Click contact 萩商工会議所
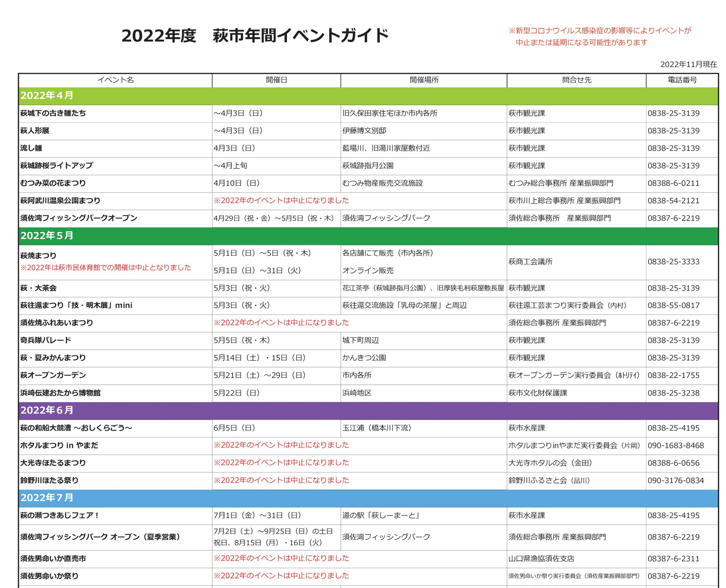 pyautogui.click(x=531, y=262)
